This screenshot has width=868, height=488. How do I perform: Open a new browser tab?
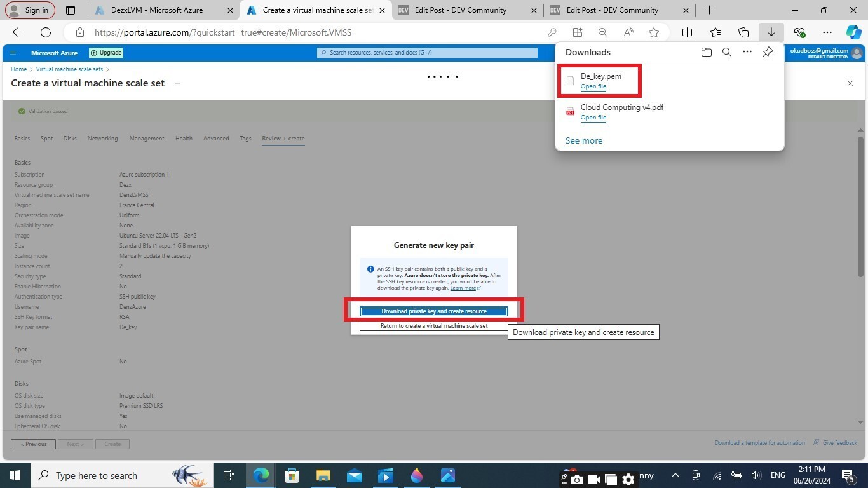[x=709, y=10]
